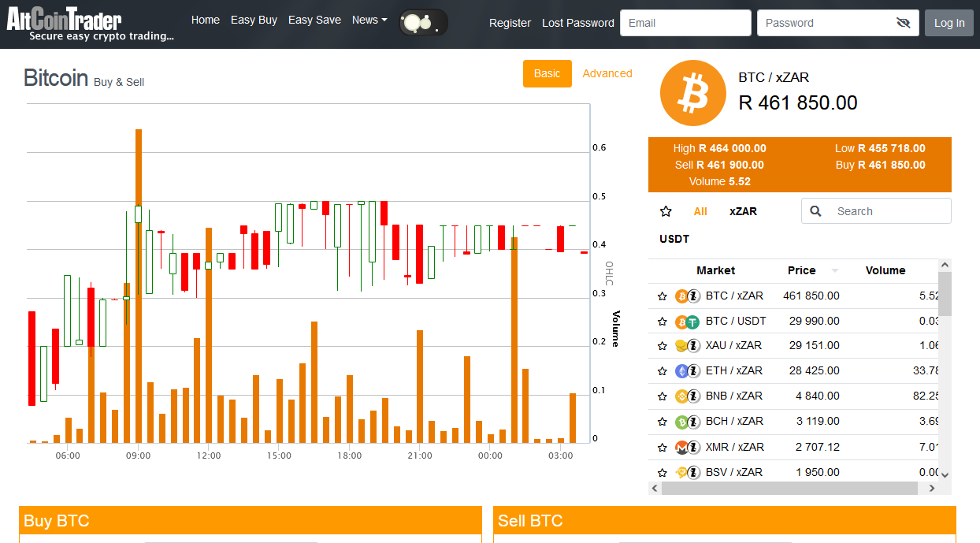Toggle the dark mode switch
The height and width of the screenshot is (543, 980).
tap(423, 23)
